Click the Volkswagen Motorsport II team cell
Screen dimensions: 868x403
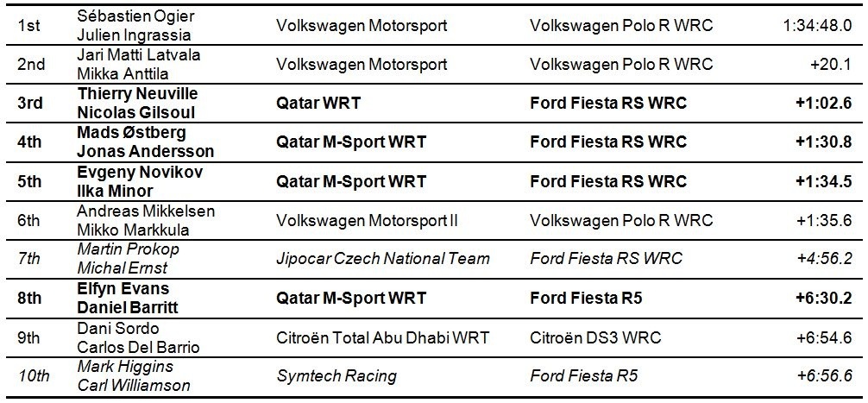click(367, 220)
